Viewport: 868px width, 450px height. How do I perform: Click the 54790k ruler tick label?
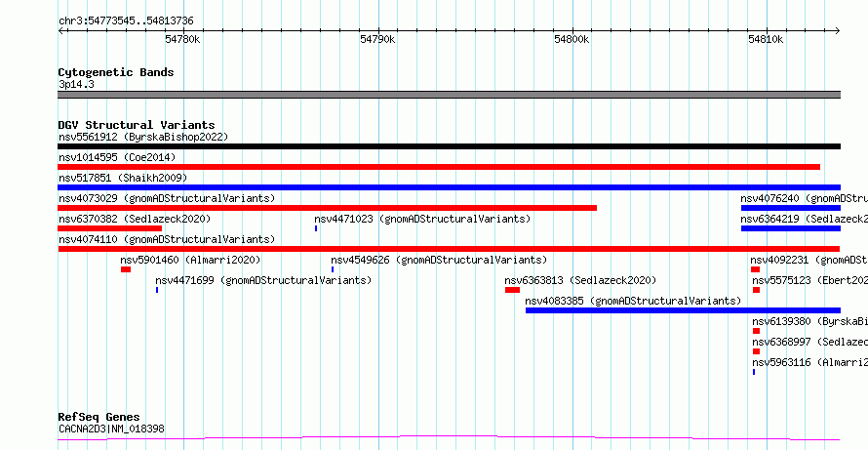377,40
